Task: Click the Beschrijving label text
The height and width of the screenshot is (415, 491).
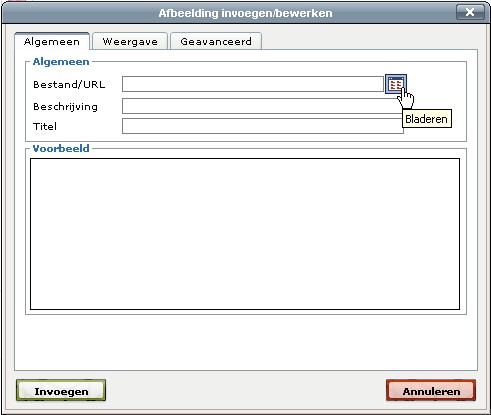Action: tap(65, 107)
